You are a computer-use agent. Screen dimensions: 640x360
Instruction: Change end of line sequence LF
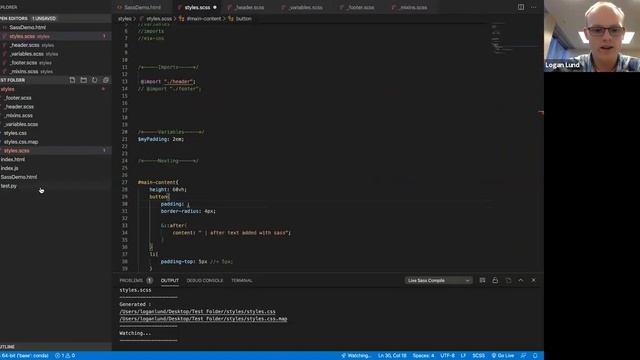pos(463,356)
